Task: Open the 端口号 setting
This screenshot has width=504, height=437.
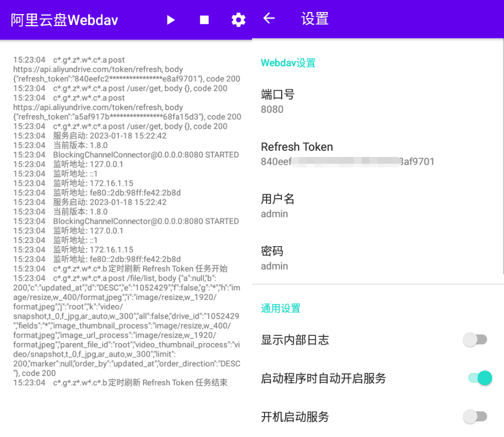Action: point(278,101)
